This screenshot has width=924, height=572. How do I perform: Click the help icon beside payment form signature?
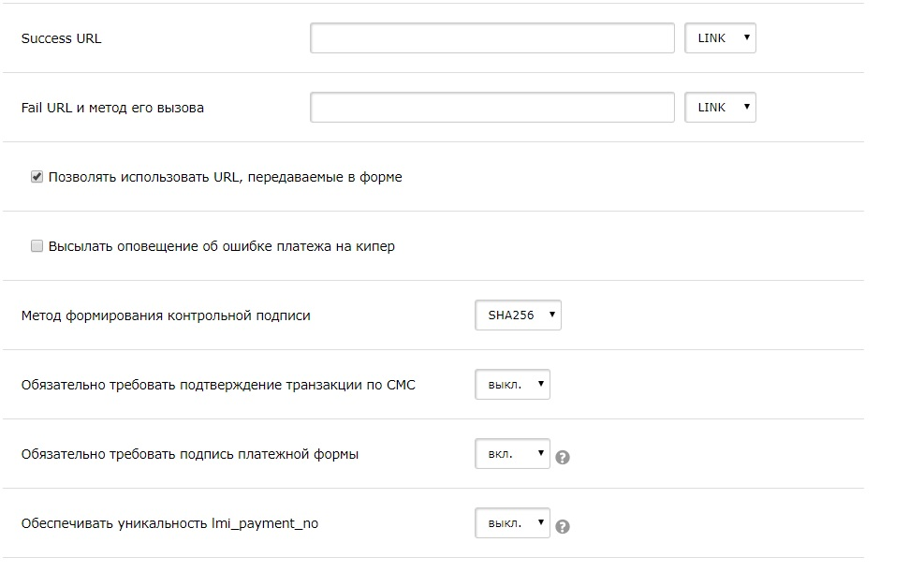[x=563, y=457]
